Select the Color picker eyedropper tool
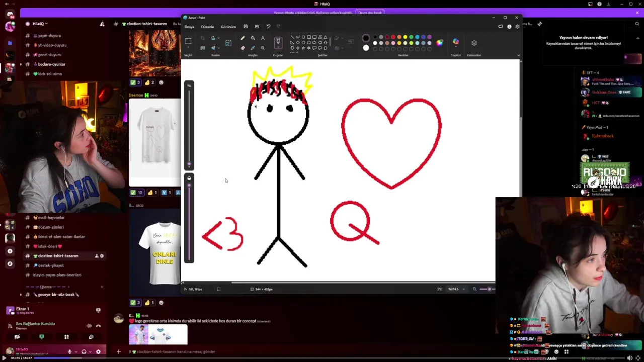The height and width of the screenshot is (362, 644). (253, 48)
